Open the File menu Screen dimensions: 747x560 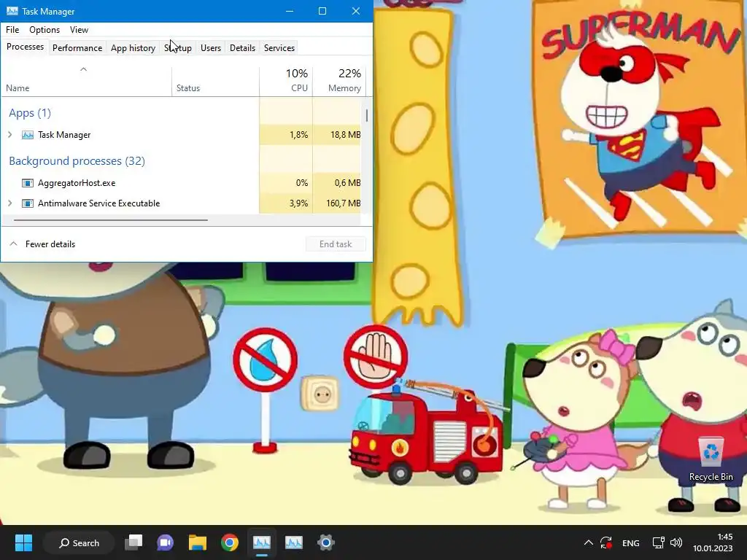click(x=12, y=29)
